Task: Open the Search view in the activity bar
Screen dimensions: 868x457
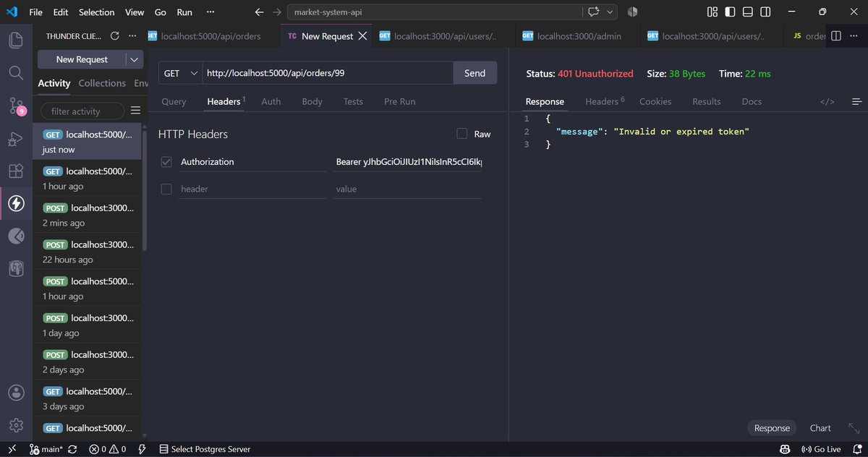Action: click(x=16, y=73)
